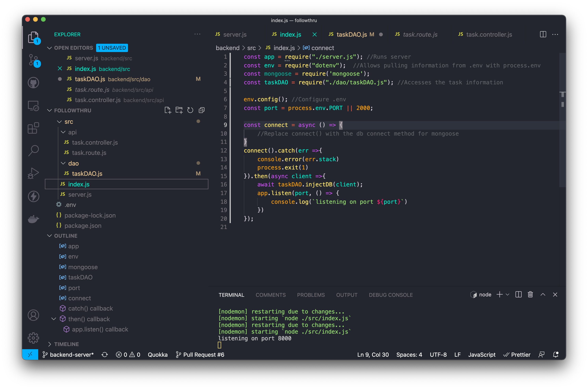Open the Extensions view

point(33,128)
